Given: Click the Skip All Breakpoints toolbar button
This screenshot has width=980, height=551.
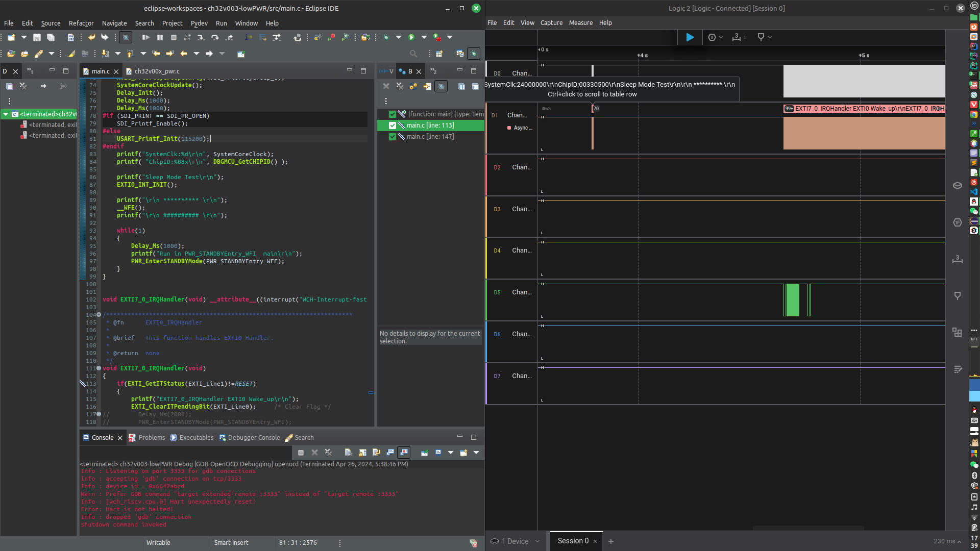Looking at the screenshot, I should [126, 37].
